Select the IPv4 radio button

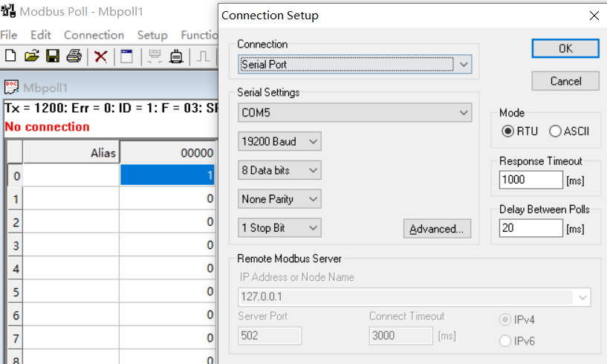click(x=505, y=319)
